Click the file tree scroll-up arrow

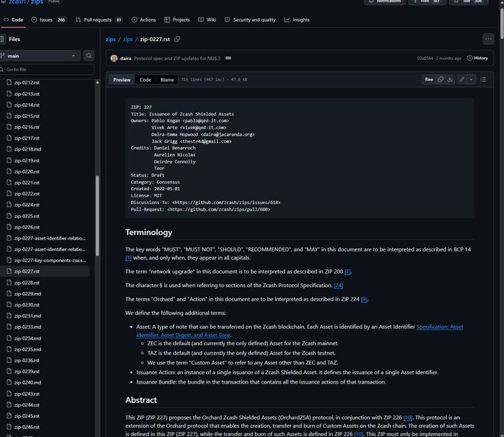coord(97,82)
